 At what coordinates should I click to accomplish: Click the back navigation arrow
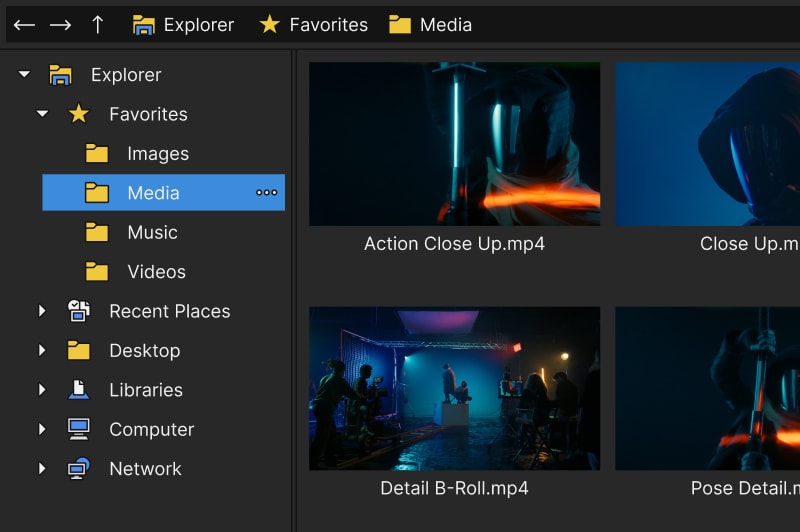pyautogui.click(x=24, y=25)
